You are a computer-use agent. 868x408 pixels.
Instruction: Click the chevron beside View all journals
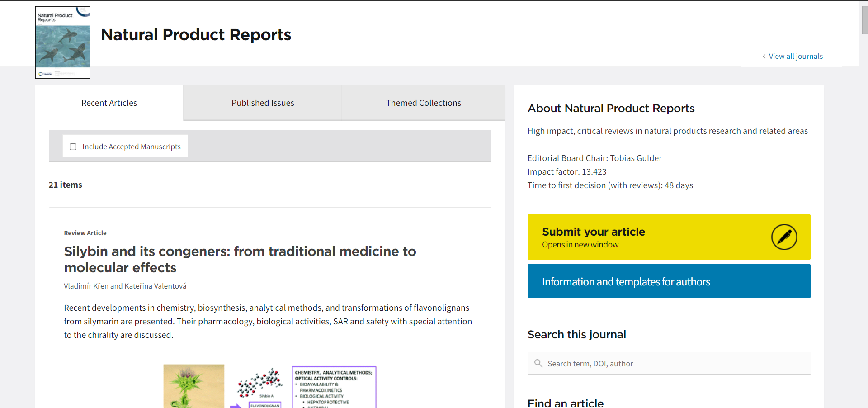coord(764,56)
